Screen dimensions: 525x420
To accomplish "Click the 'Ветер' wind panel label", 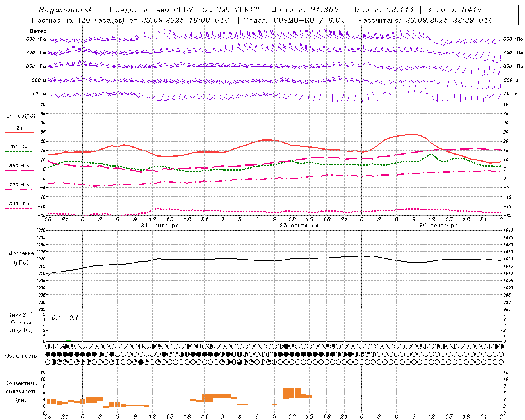I will tap(38, 31).
